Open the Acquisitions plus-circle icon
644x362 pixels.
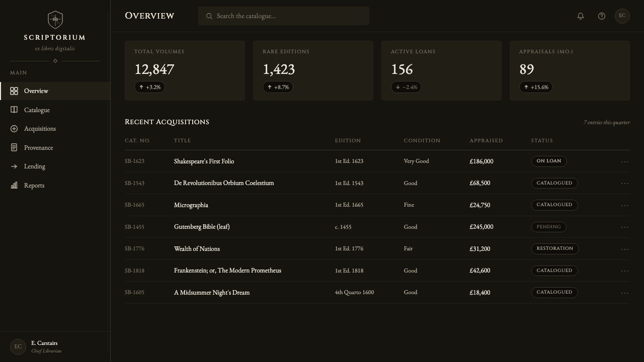[14, 129]
